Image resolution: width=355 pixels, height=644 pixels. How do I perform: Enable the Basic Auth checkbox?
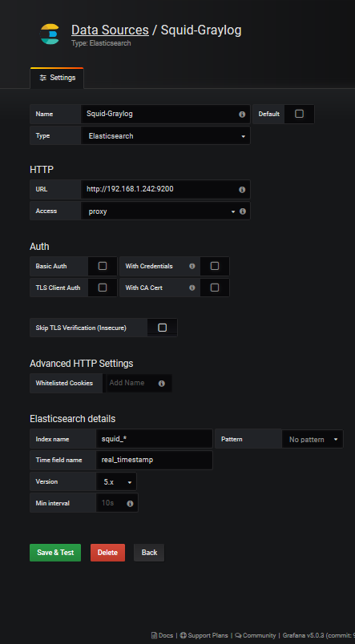click(103, 266)
